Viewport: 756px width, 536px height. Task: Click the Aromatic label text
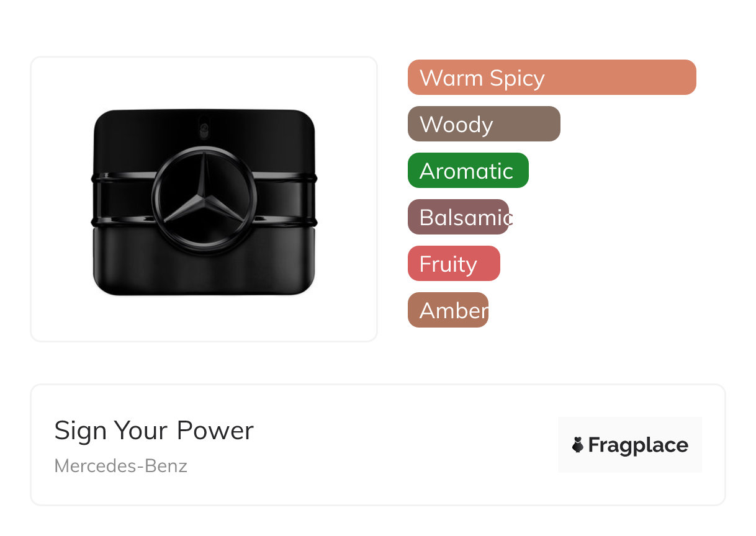point(466,171)
